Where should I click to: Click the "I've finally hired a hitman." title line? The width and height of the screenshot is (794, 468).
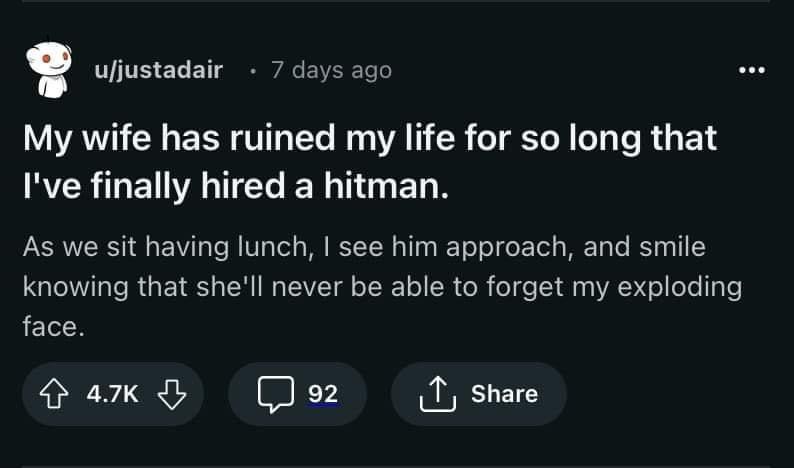point(237,185)
